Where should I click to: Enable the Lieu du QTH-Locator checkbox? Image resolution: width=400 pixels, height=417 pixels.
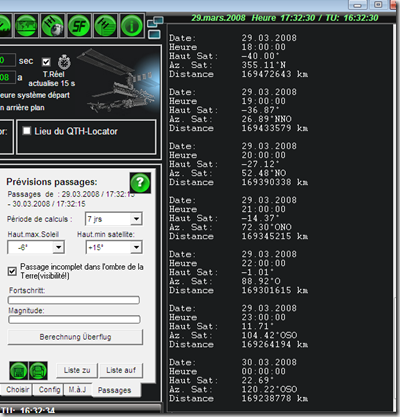point(27,131)
